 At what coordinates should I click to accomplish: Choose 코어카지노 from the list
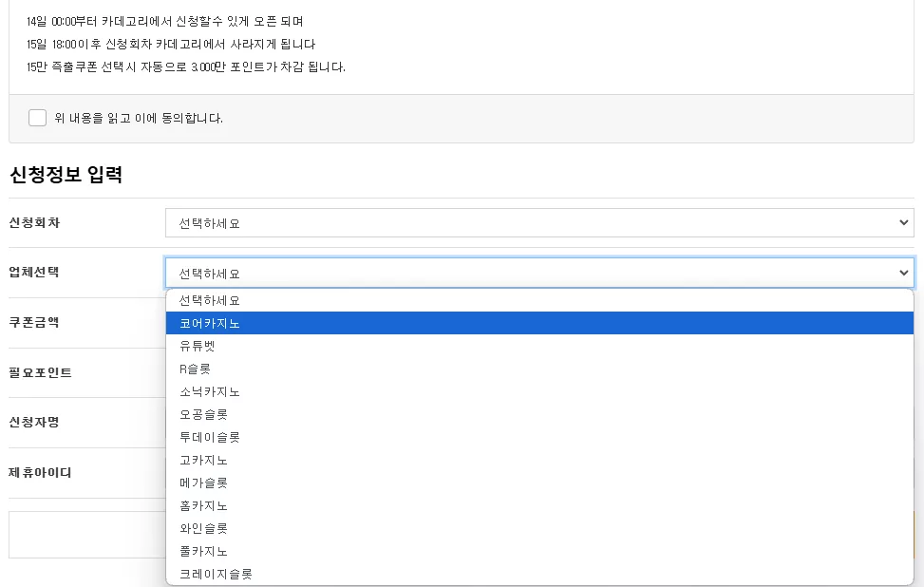click(539, 323)
